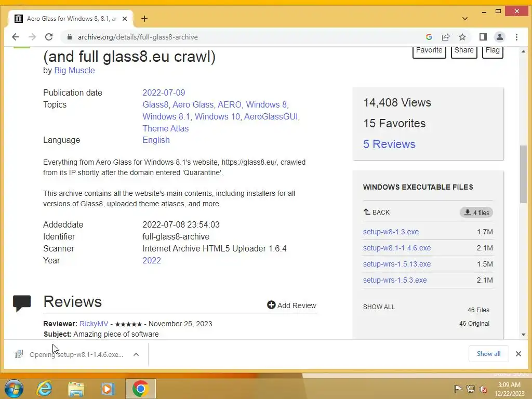This screenshot has width=532, height=399.
Task: Select the Aero Glass archive tab
Action: 71,19
